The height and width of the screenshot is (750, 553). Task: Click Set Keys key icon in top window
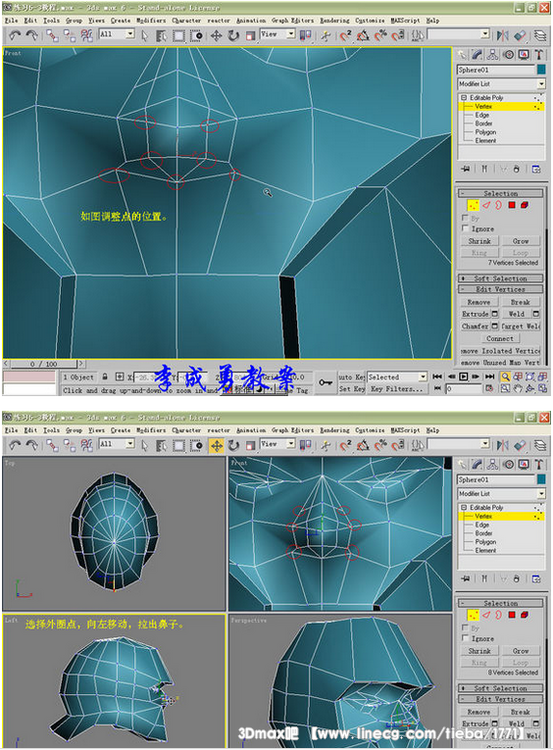[x=326, y=382]
